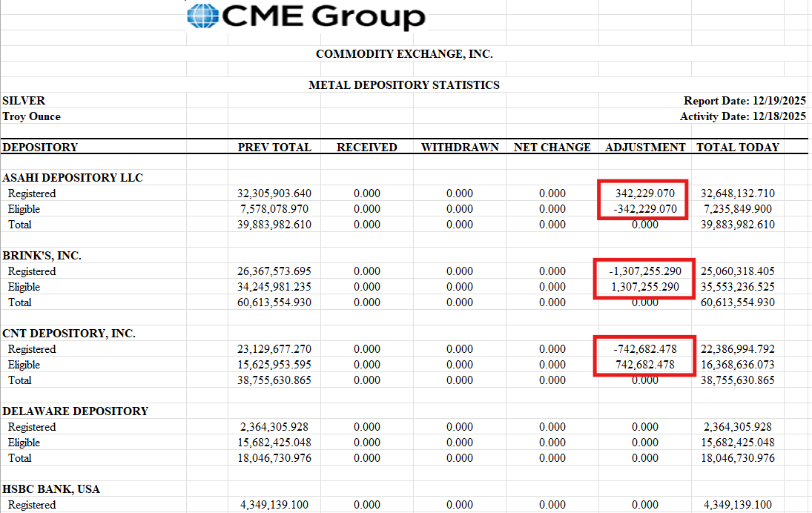Select the BRINK'S, INC. row heading
The image size is (812, 513).
coord(42,256)
